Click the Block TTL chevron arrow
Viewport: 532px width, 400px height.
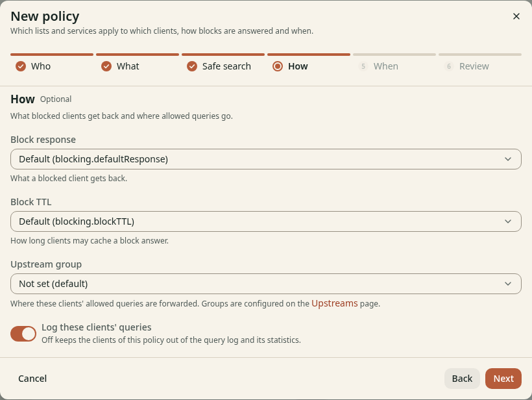pyautogui.click(x=508, y=221)
